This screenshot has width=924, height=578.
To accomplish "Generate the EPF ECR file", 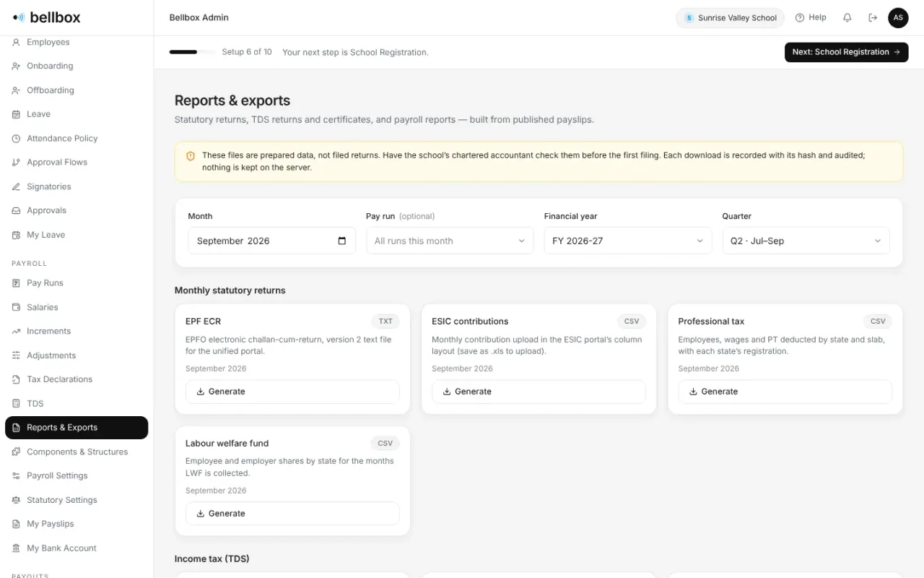I will point(292,392).
